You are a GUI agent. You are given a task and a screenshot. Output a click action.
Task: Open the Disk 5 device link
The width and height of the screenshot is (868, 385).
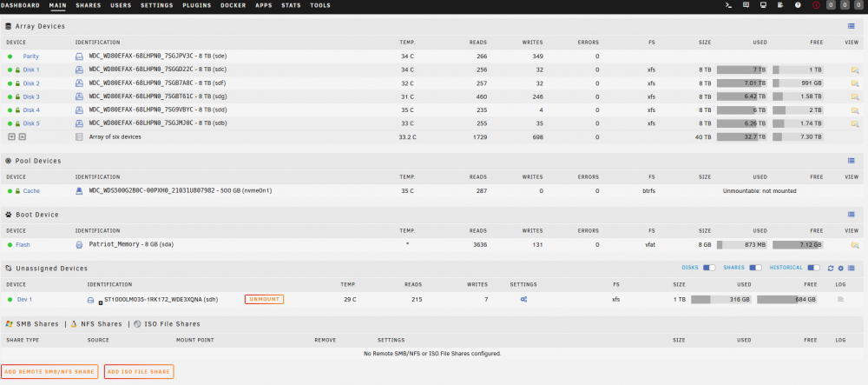tap(31, 123)
